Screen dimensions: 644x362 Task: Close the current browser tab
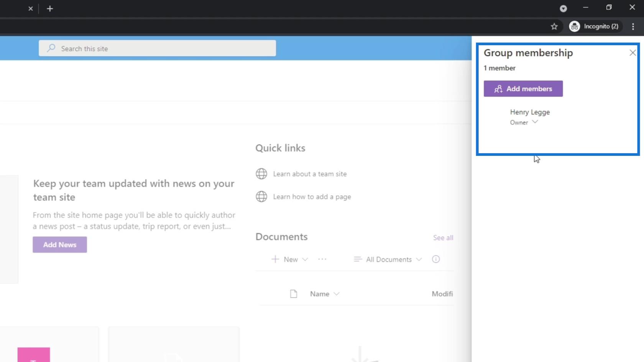(x=31, y=8)
